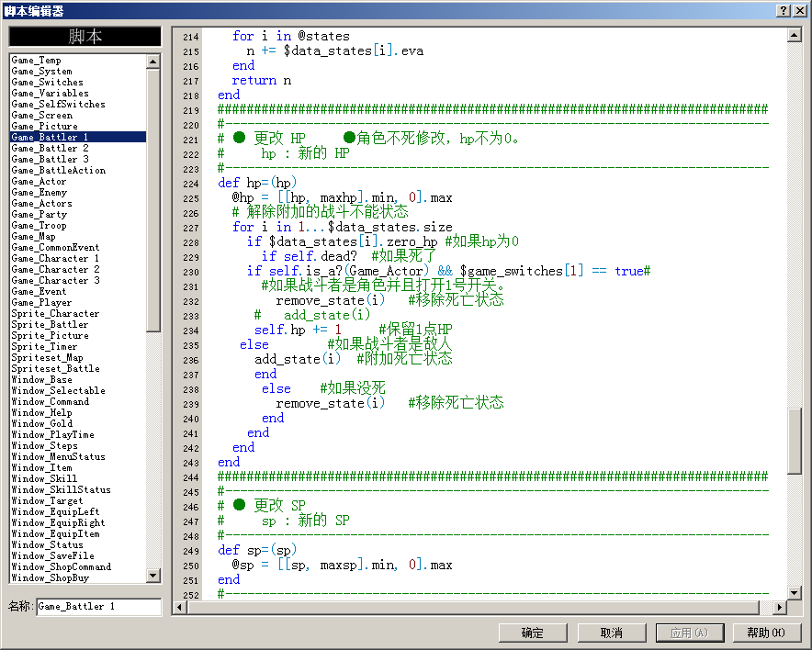This screenshot has width=812, height=650.
Task: Click the 名称 script name input field
Action: [99, 607]
